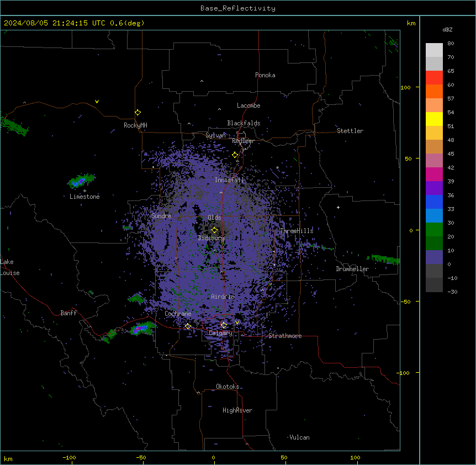Click the Sundre town label
This screenshot has height=465, width=476.
pyautogui.click(x=161, y=216)
